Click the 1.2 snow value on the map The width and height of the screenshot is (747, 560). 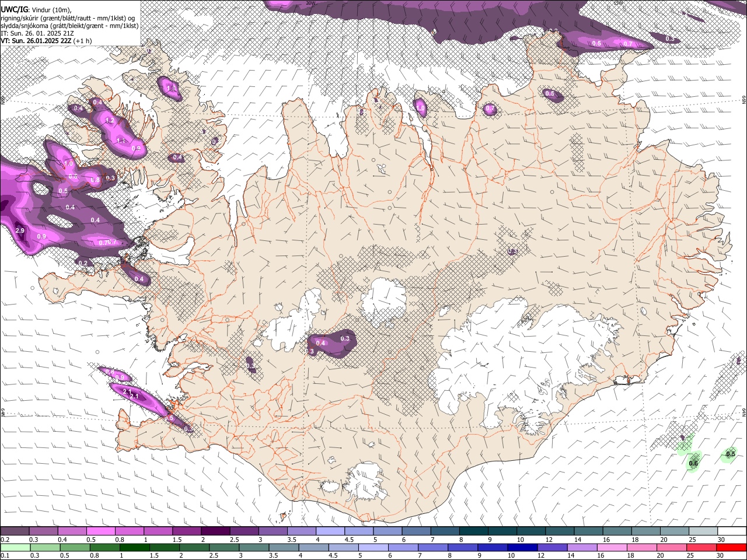coord(110,121)
